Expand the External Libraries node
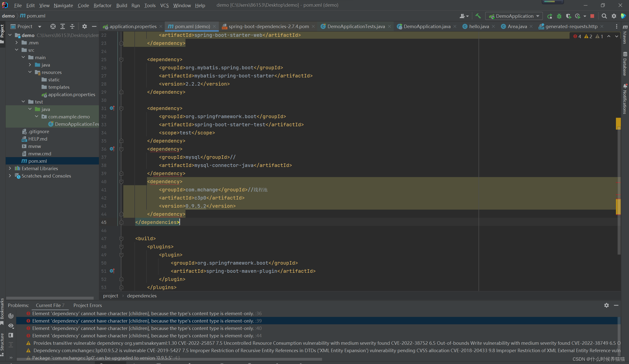629x364 pixels. [x=10, y=168]
